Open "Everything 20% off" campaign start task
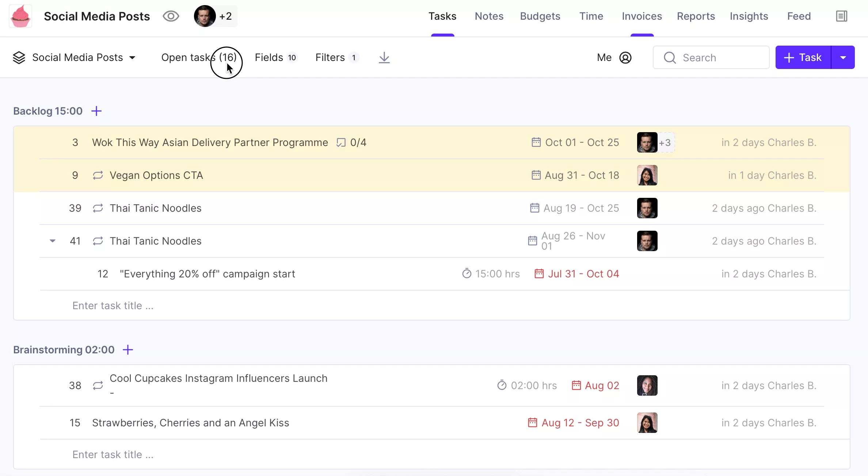 click(x=208, y=274)
